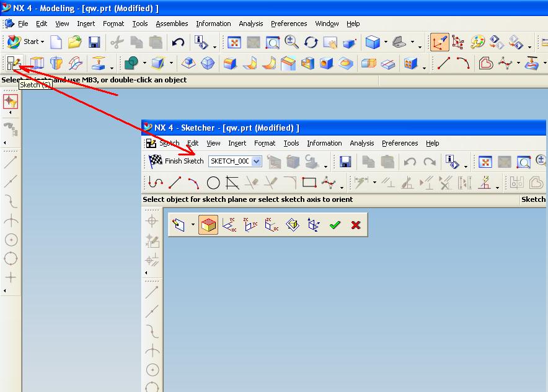Select XC-YC plane in sketch dialog bar
The height and width of the screenshot is (392, 548).
pos(229,225)
